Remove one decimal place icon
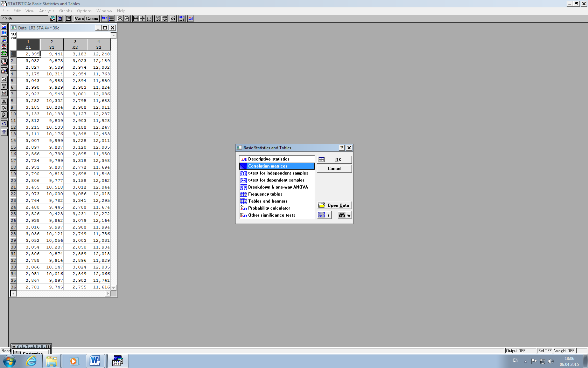Viewport: 588px width, 368px height. [165, 19]
